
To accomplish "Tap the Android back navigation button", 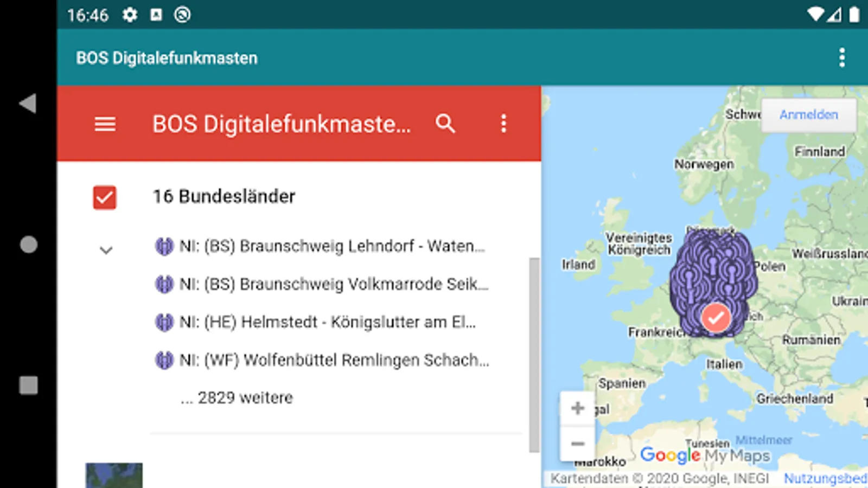I will click(28, 104).
